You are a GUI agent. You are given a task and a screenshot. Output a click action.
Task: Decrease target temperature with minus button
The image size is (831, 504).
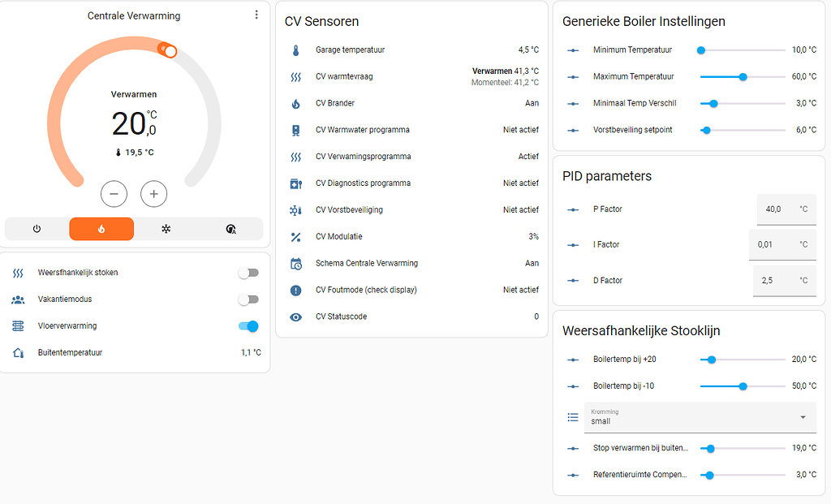[x=114, y=194]
